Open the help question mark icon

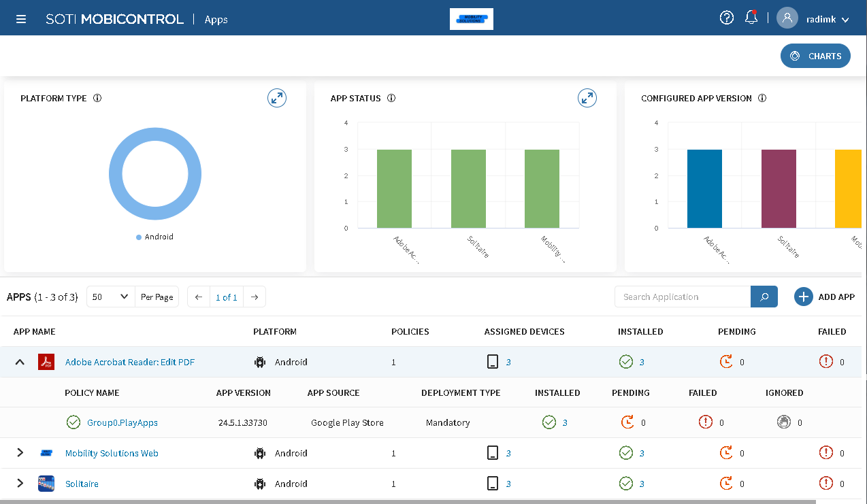726,18
